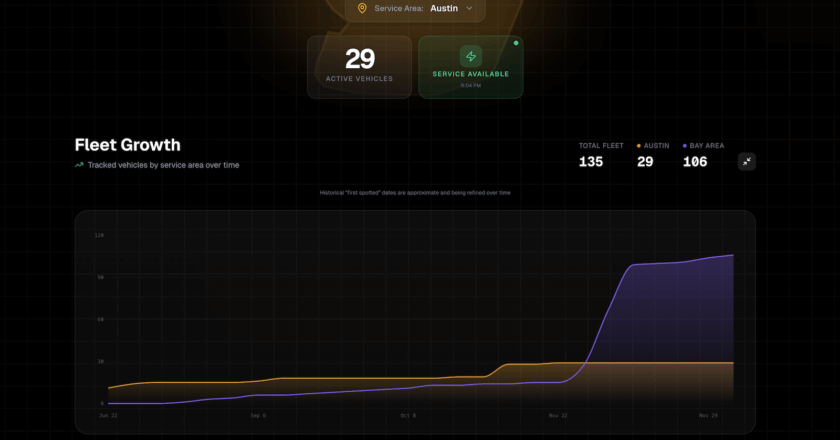
Task: Click the Total Fleet 135 stat
Action: point(591,161)
